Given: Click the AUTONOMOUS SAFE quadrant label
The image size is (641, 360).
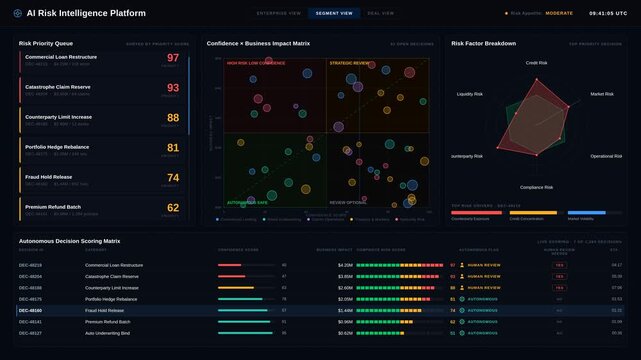Looking at the screenshot, I should [x=247, y=203].
